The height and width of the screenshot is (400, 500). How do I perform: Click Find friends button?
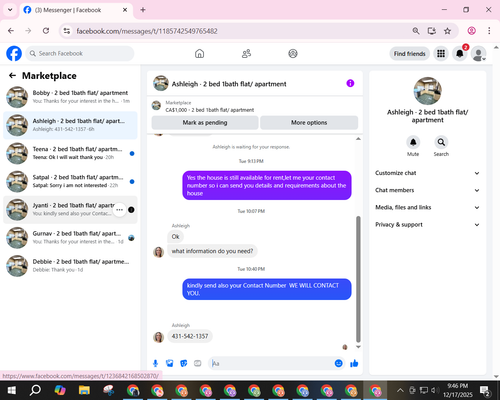coord(410,54)
